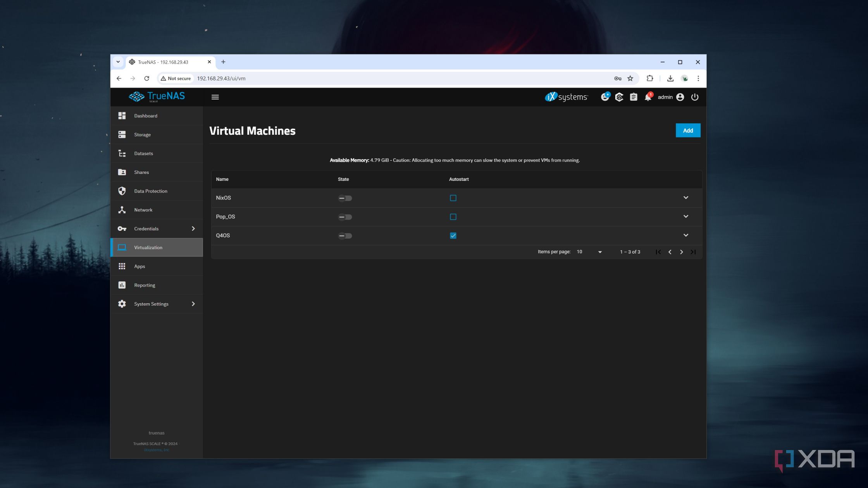This screenshot has width=868, height=488.
Task: Sort table by Name column header
Action: [222, 179]
